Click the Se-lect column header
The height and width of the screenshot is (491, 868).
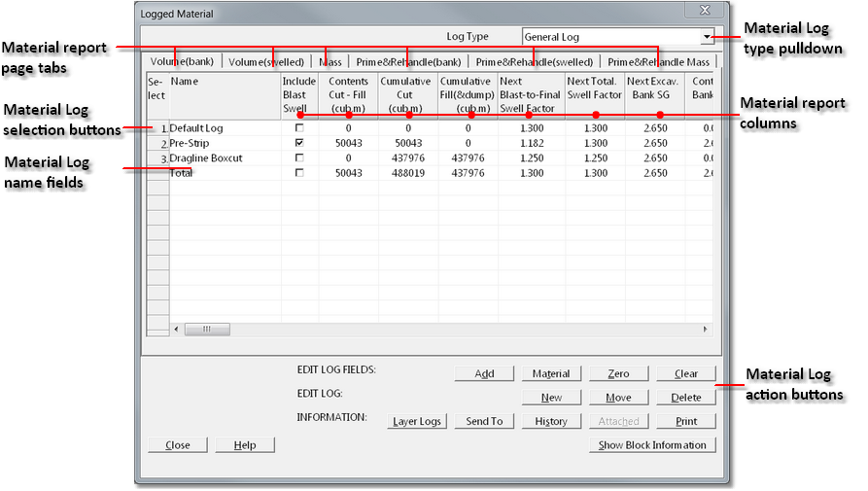tap(157, 95)
